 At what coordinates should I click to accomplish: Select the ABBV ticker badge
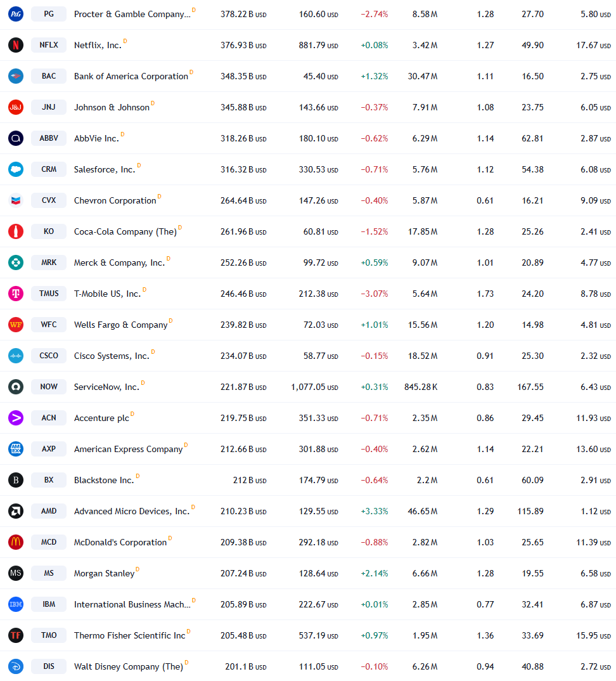tap(49, 138)
